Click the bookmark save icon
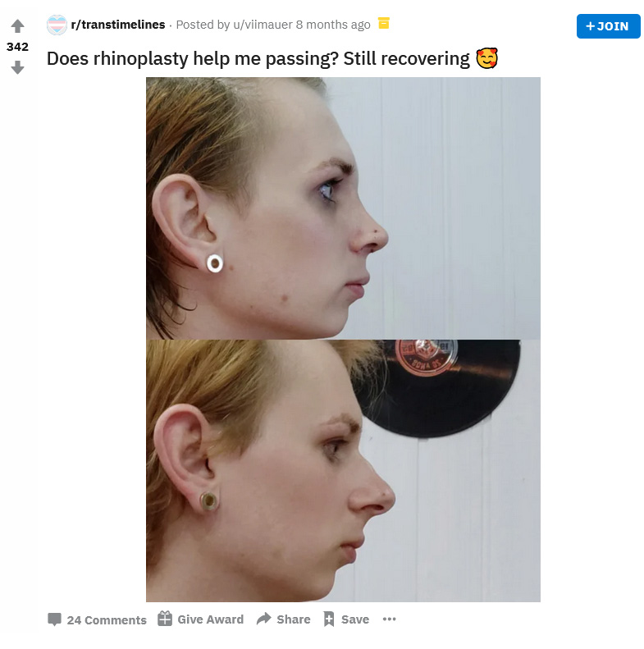Image resolution: width=644 pixels, height=649 pixels. [x=329, y=619]
